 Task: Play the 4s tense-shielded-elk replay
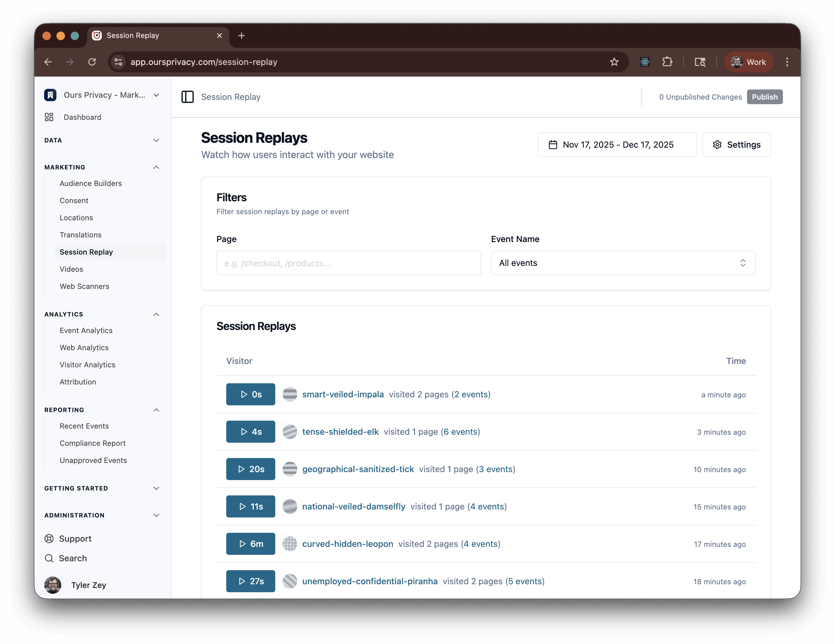pos(250,432)
